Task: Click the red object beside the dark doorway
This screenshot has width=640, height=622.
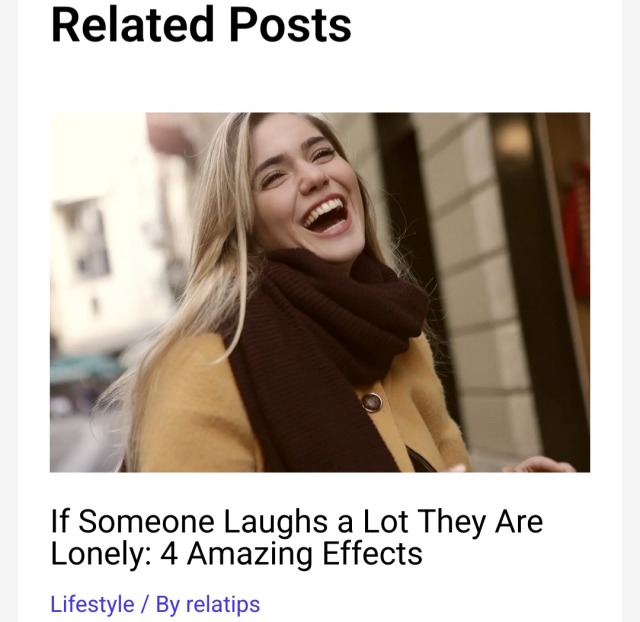Action: pos(577,231)
